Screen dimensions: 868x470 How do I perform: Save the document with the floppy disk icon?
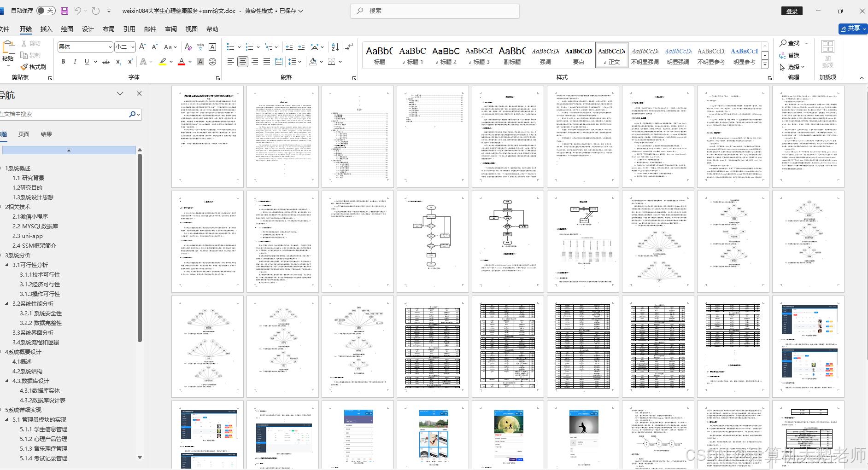[x=65, y=11]
